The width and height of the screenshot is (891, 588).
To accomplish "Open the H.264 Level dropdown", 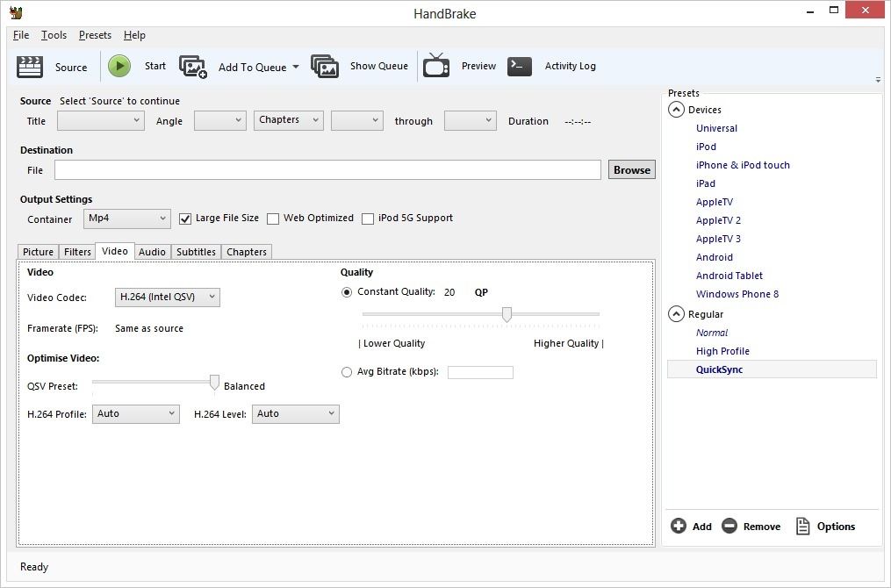I will 296,414.
